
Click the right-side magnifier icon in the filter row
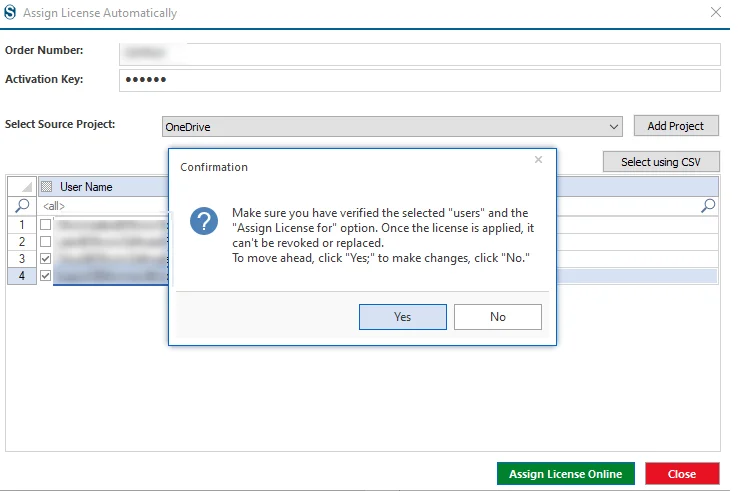point(708,206)
